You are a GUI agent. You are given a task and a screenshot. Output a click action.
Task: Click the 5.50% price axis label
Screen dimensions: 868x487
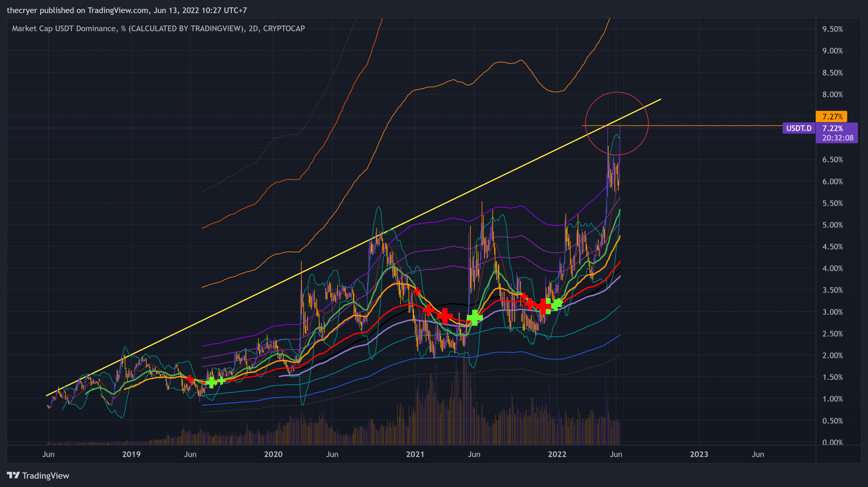point(832,203)
